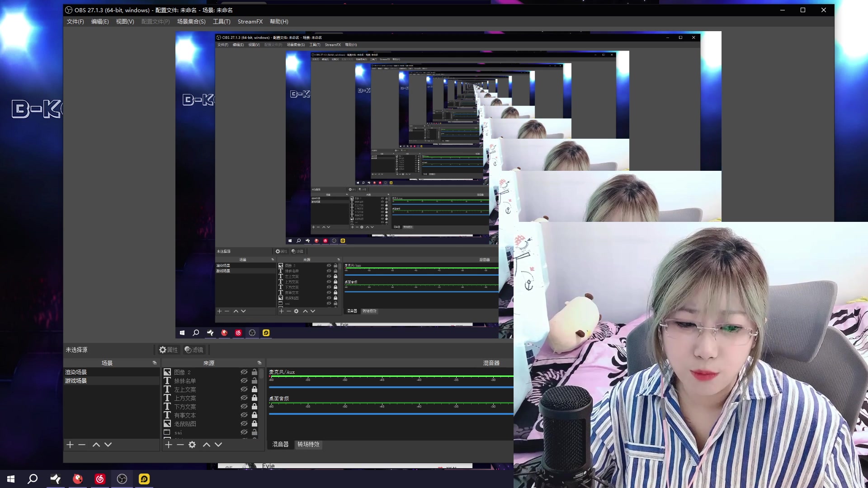
Task: Adjust the 麦克风/Aux blue volume slider
Action: click(391, 387)
